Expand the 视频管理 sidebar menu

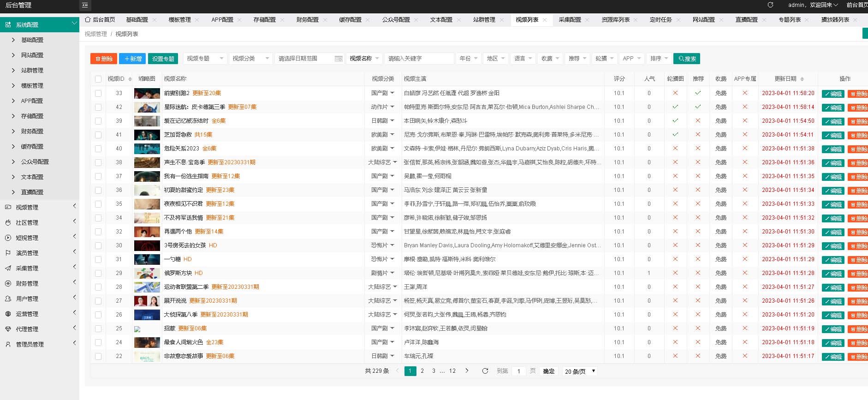(39, 207)
